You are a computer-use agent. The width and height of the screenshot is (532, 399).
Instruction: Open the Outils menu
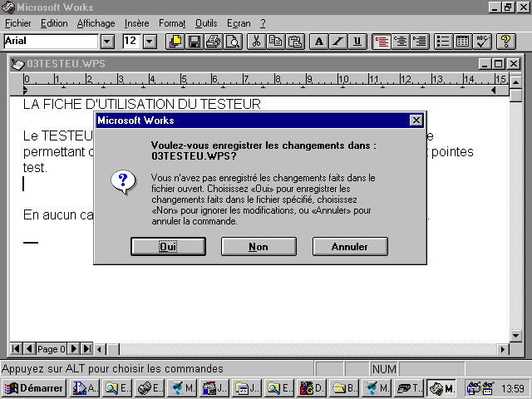coord(206,23)
